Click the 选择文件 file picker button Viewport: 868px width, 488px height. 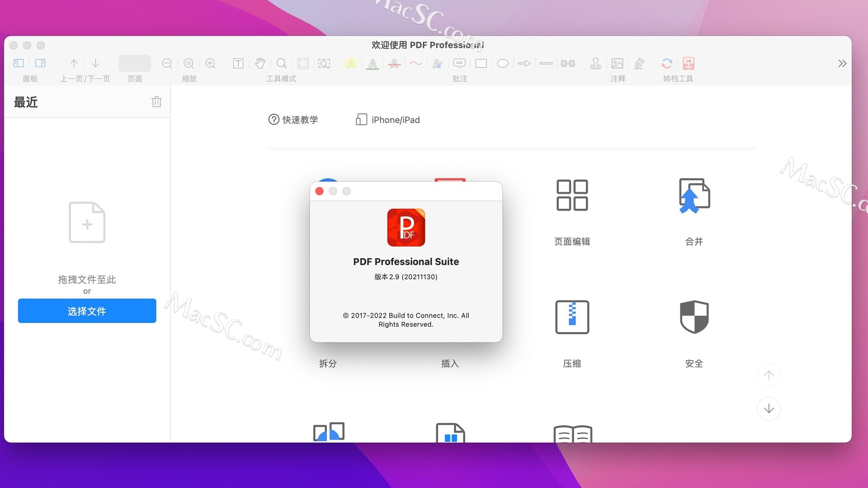87,311
